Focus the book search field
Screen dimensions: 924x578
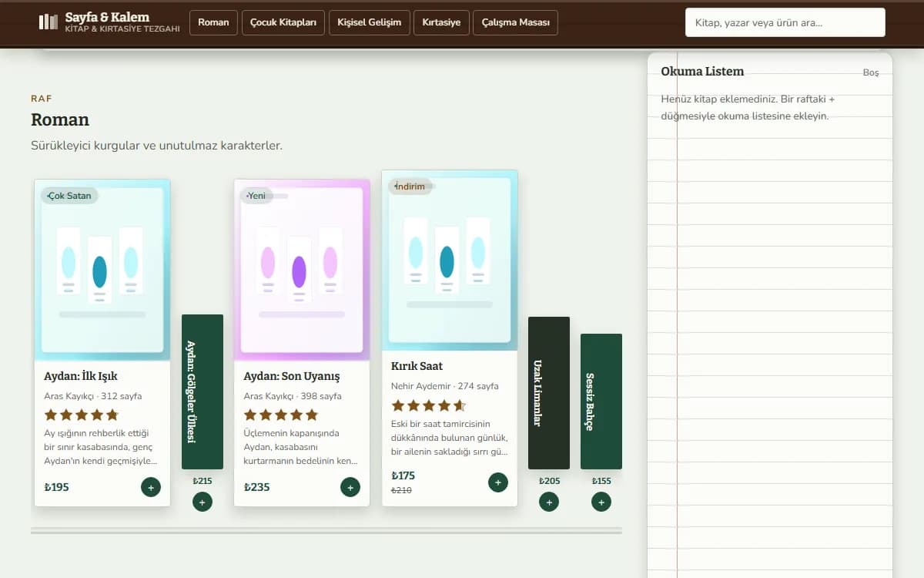pos(785,22)
